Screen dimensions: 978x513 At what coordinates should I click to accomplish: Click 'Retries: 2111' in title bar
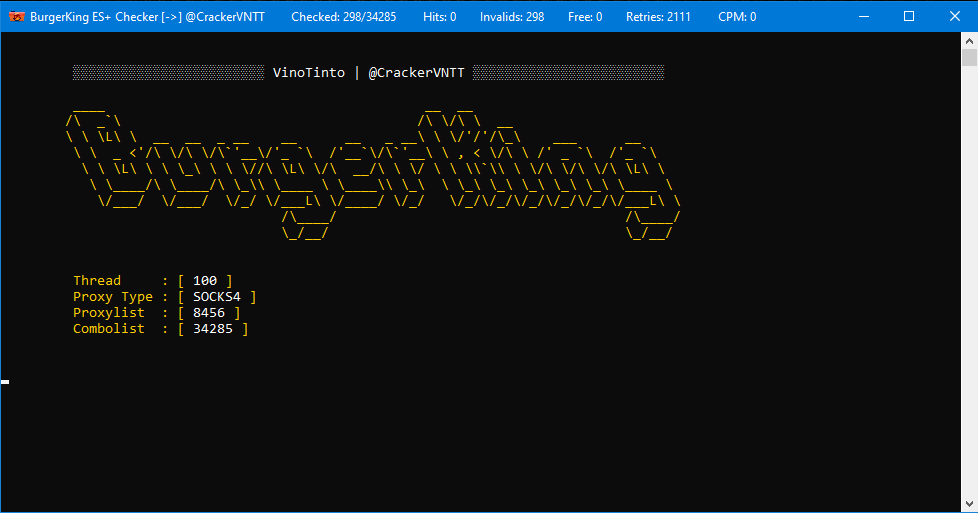point(659,17)
